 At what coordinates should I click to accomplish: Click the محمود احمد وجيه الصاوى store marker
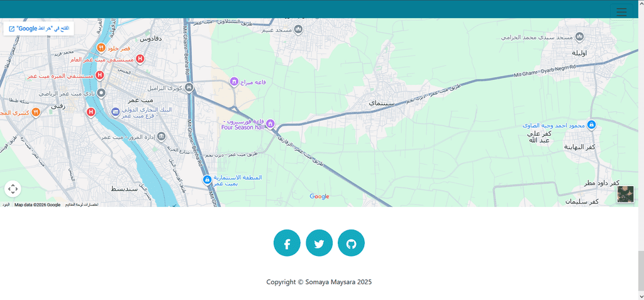coord(591,125)
